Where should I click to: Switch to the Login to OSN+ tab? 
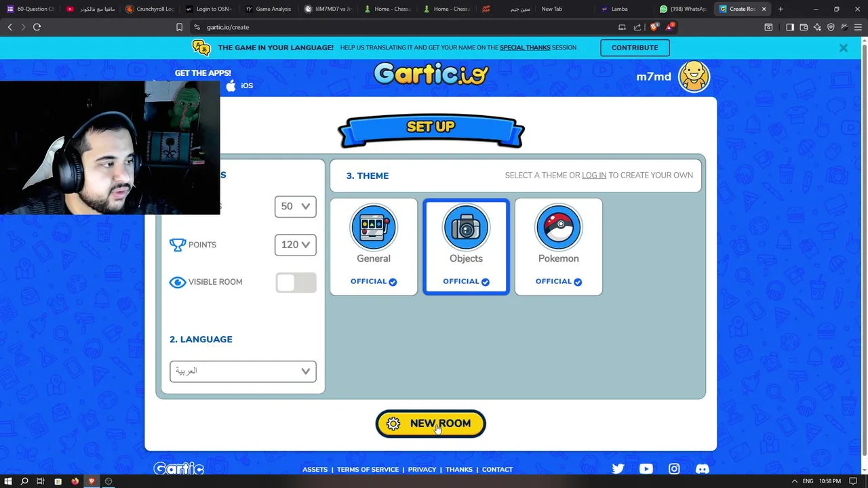pyautogui.click(x=209, y=9)
